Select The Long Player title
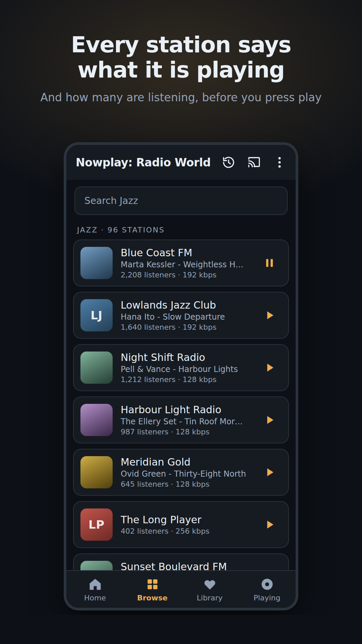The height and width of the screenshot is (644, 362). coord(161,520)
